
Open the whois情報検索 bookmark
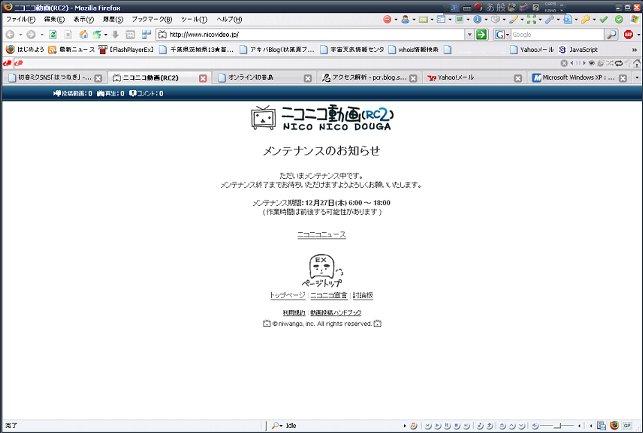[x=414, y=50]
